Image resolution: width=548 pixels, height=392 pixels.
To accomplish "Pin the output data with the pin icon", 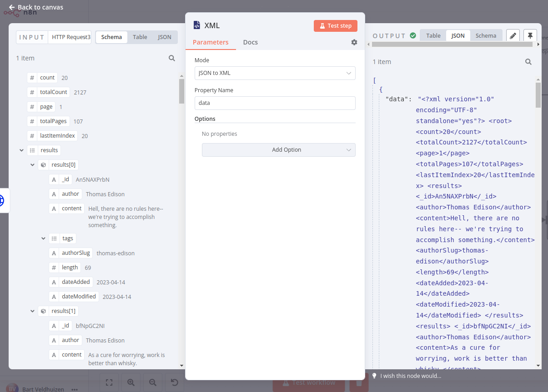I will click(531, 35).
